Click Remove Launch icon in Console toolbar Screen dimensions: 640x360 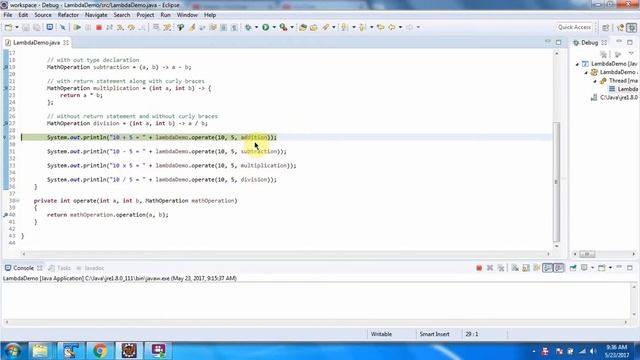pos(490,268)
